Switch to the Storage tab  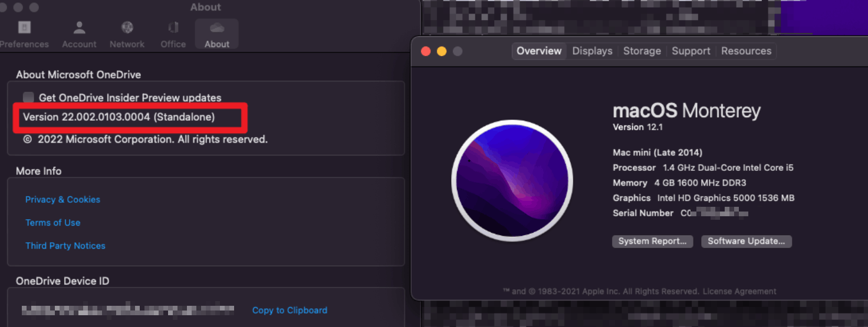(642, 51)
